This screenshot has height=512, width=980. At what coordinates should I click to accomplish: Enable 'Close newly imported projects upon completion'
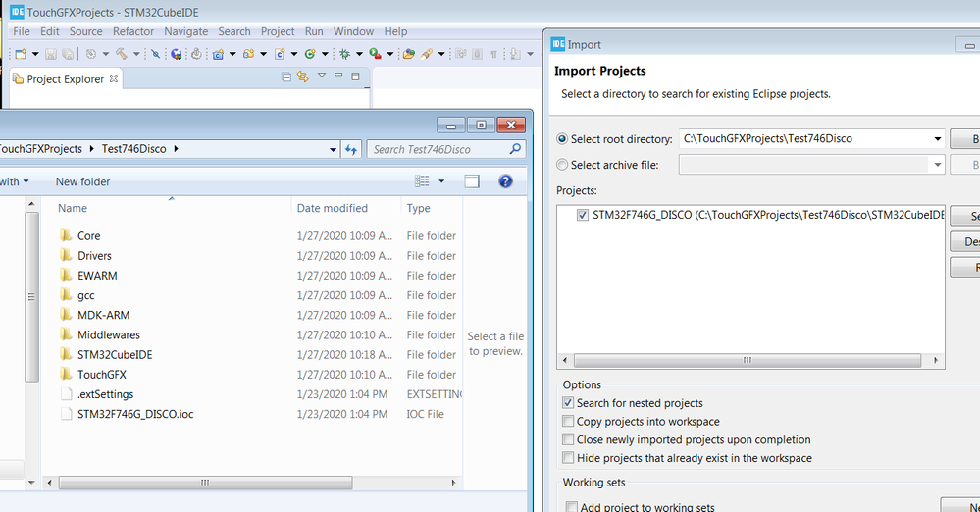coord(568,438)
